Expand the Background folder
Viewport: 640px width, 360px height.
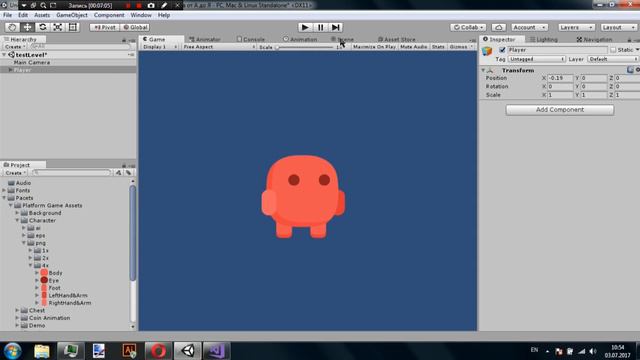click(x=17, y=213)
